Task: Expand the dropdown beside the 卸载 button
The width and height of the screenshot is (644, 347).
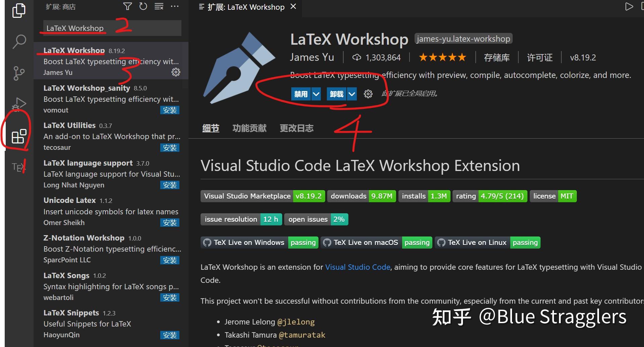Action: pos(351,94)
